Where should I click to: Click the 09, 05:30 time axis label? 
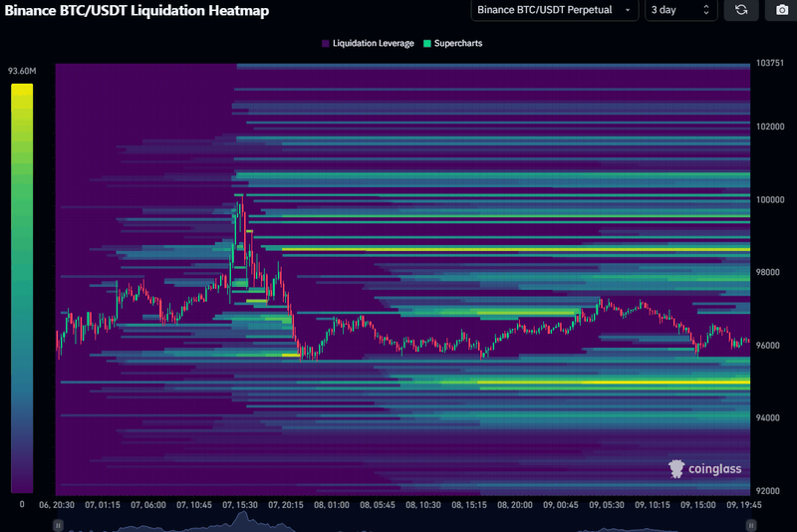607,504
